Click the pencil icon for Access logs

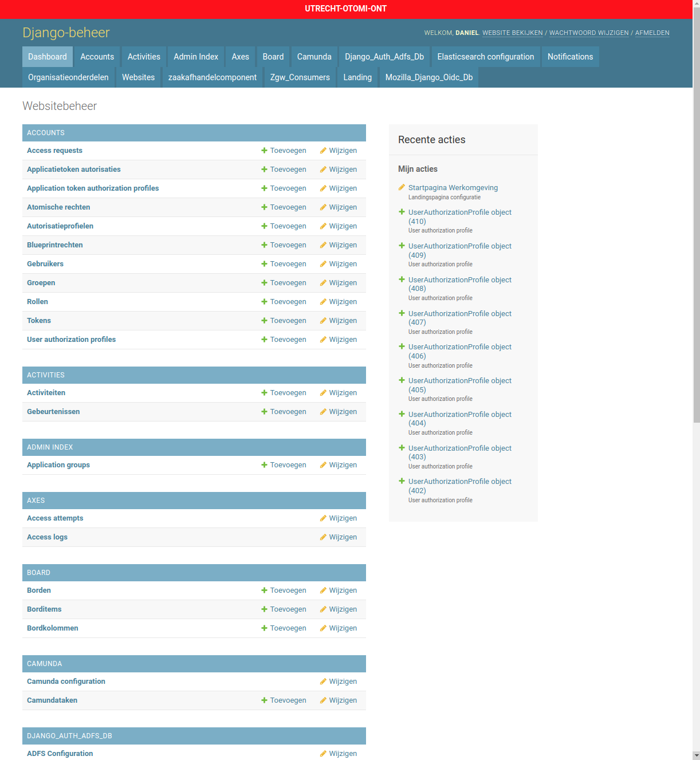pyautogui.click(x=323, y=537)
